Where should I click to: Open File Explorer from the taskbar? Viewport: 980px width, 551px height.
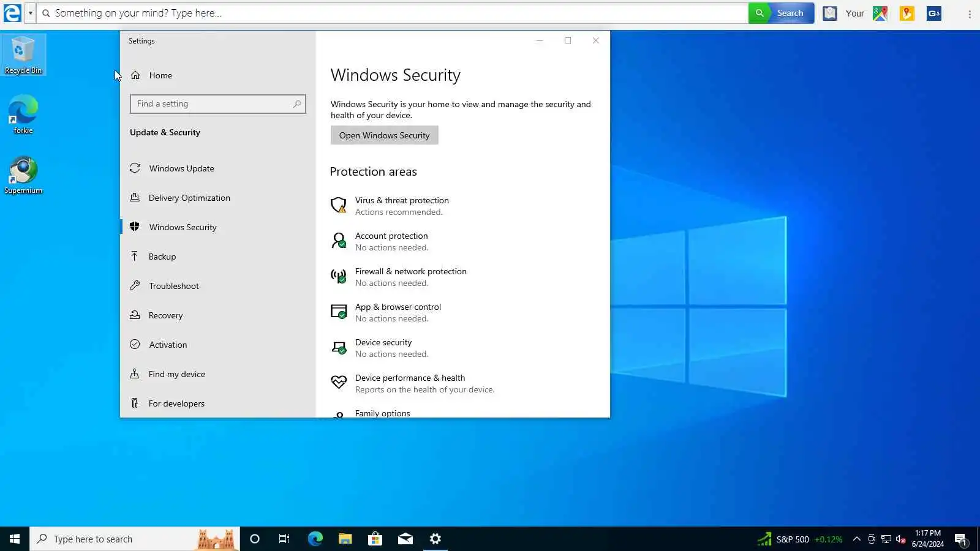pos(345,539)
